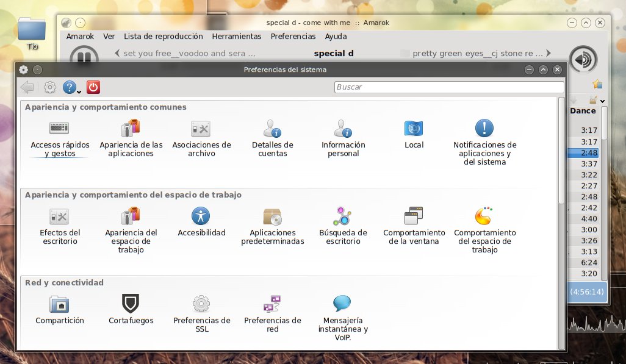This screenshot has height=364, width=626.
Task: Click total playlist time 4:56:14
Action: click(x=587, y=292)
